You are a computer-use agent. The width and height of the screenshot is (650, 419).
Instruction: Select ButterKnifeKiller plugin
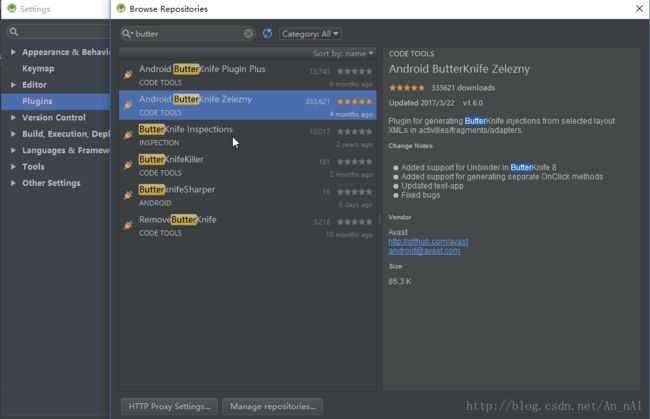248,165
